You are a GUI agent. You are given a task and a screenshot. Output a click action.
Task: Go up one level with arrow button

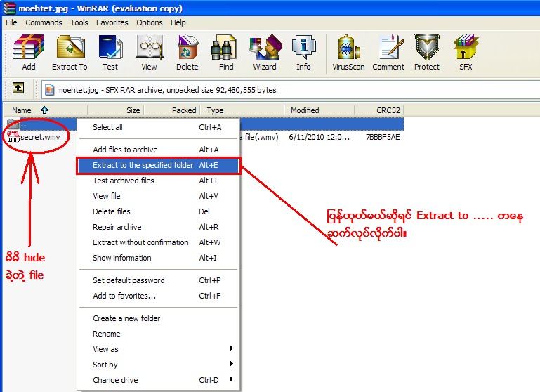point(18,89)
